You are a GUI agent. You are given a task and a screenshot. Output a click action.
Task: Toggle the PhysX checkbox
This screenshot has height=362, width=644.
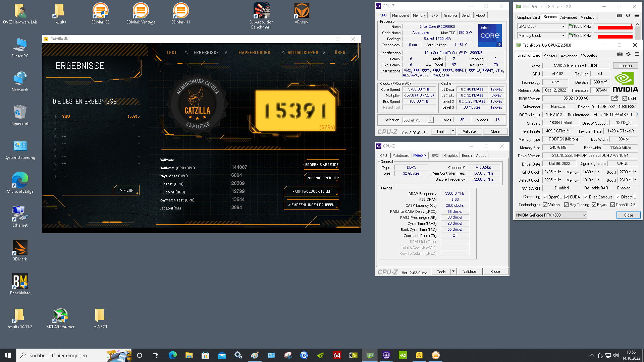[594, 205]
